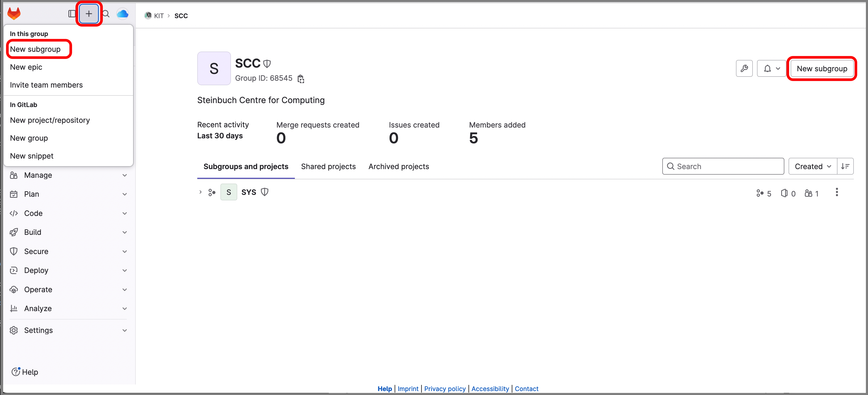Open the Privacy policy link

445,389
